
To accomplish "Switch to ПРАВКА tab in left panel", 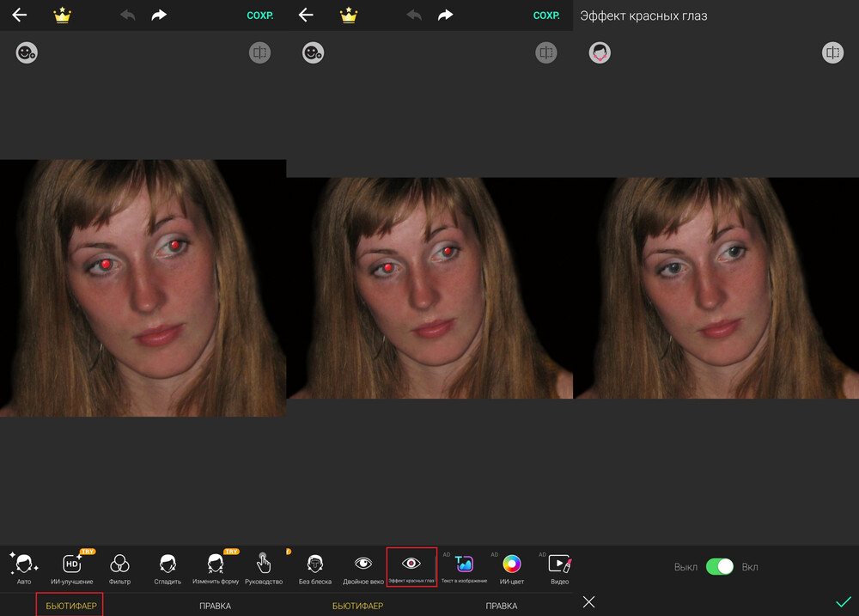I will coord(215,606).
